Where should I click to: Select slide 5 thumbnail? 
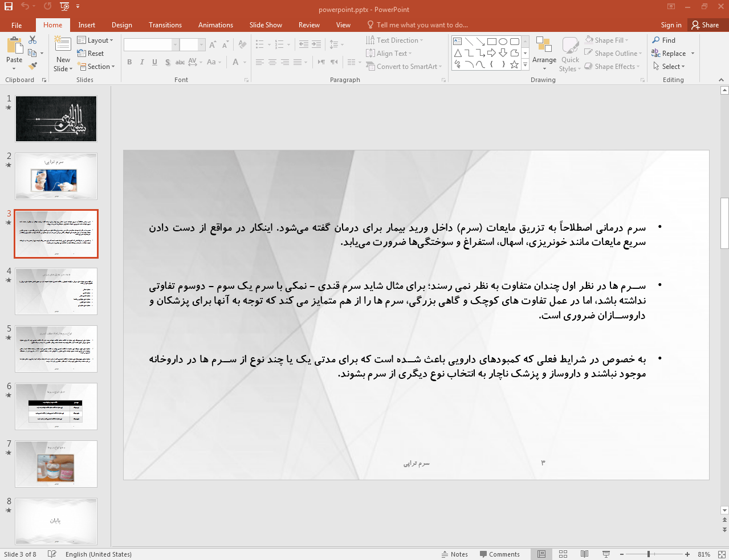56,349
